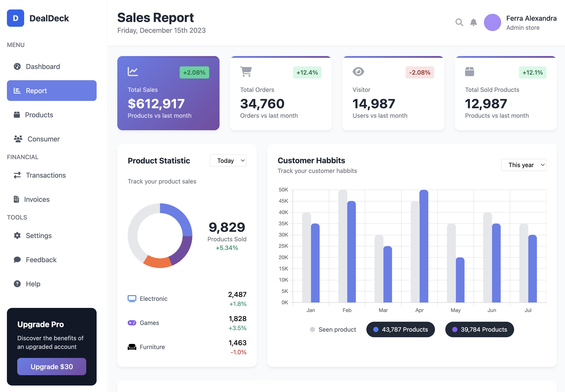Click the Games controller icon
The height and width of the screenshot is (392, 565).
point(132,323)
